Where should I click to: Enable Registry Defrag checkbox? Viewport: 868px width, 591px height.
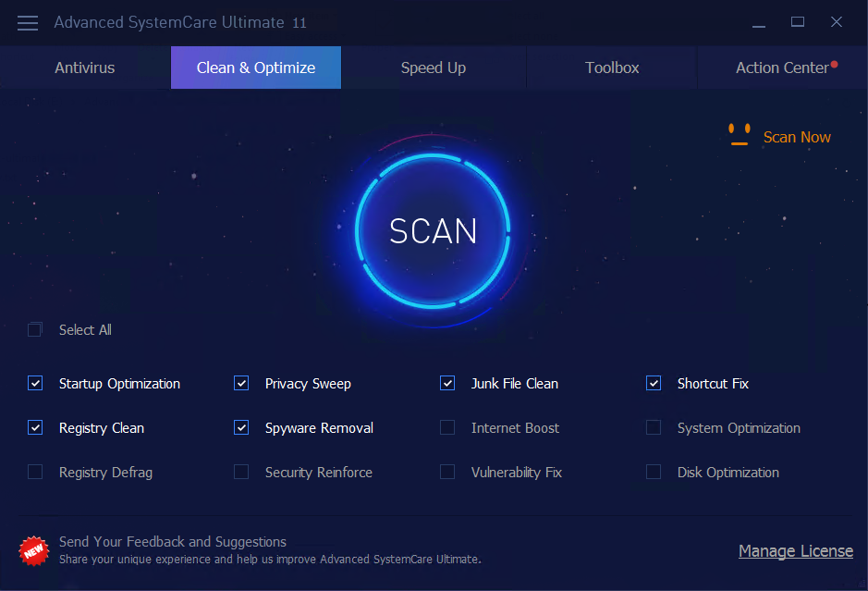[35, 472]
